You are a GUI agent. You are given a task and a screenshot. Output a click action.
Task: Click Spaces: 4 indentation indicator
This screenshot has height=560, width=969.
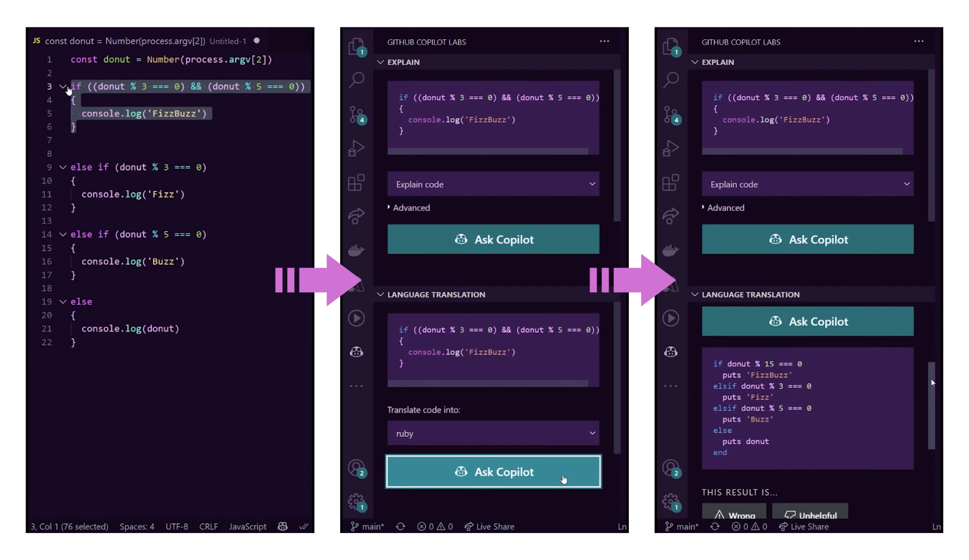pos(137,526)
